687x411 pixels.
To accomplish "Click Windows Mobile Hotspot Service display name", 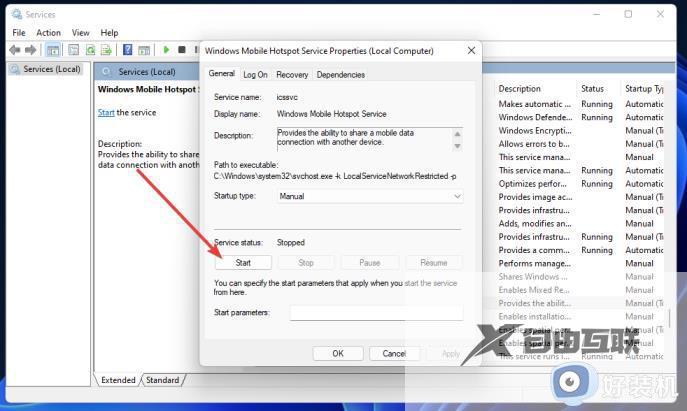I will point(331,114).
